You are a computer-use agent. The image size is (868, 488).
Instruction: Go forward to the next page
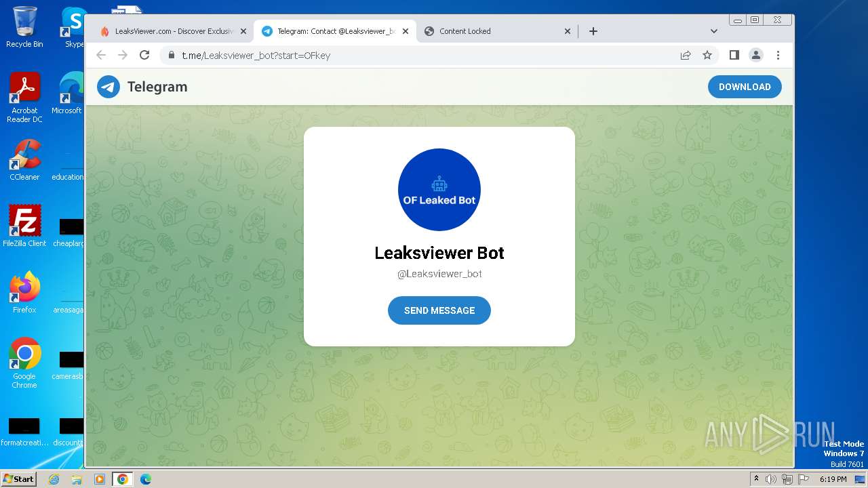tap(123, 55)
